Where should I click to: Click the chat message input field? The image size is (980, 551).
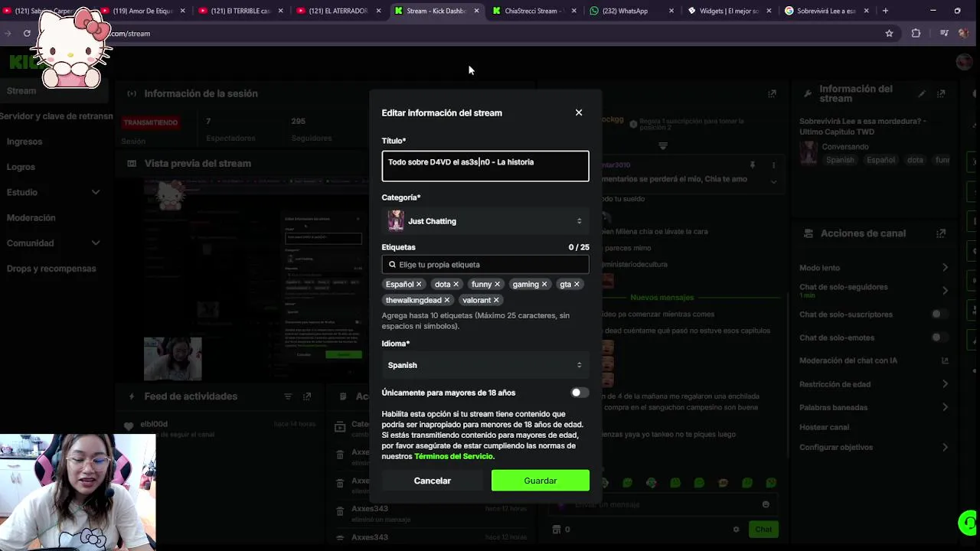pyautogui.click(x=662, y=504)
